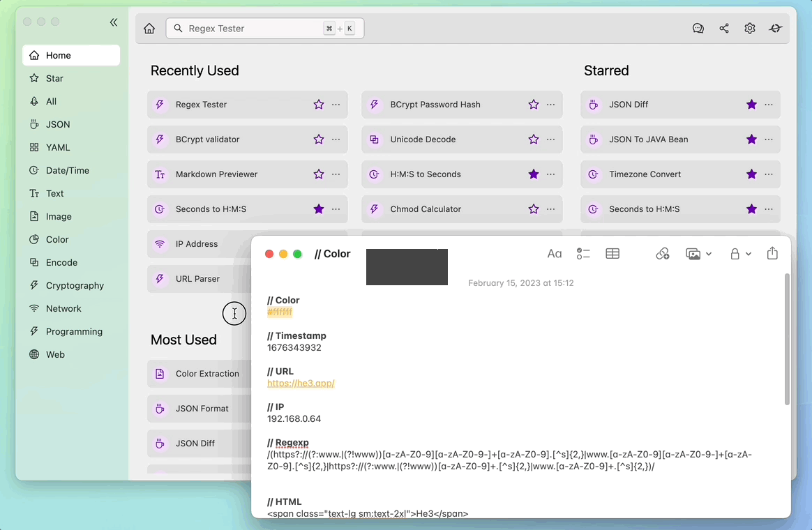Open the lock note dropdown
812x530 pixels.
tap(740, 254)
